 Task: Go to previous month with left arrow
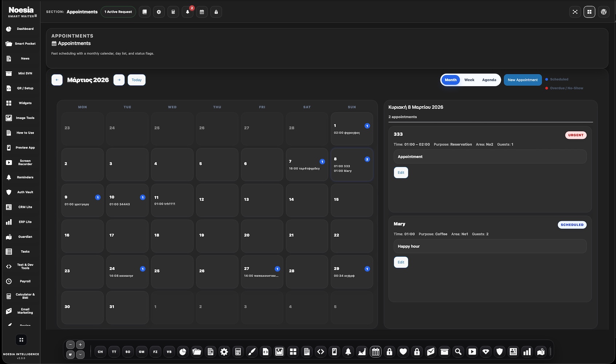(x=57, y=80)
